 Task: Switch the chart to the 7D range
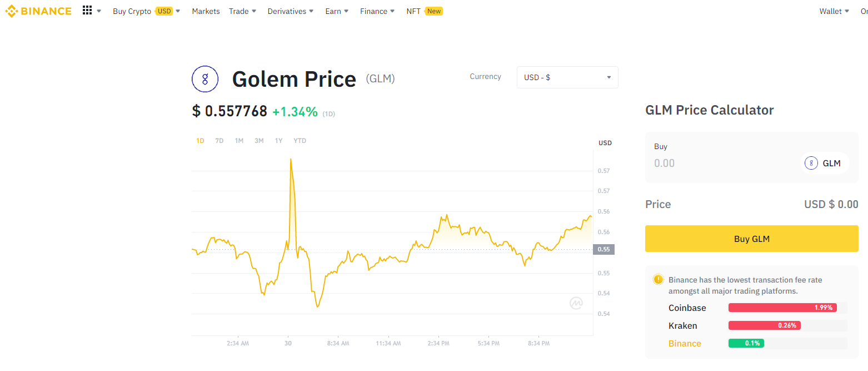220,141
